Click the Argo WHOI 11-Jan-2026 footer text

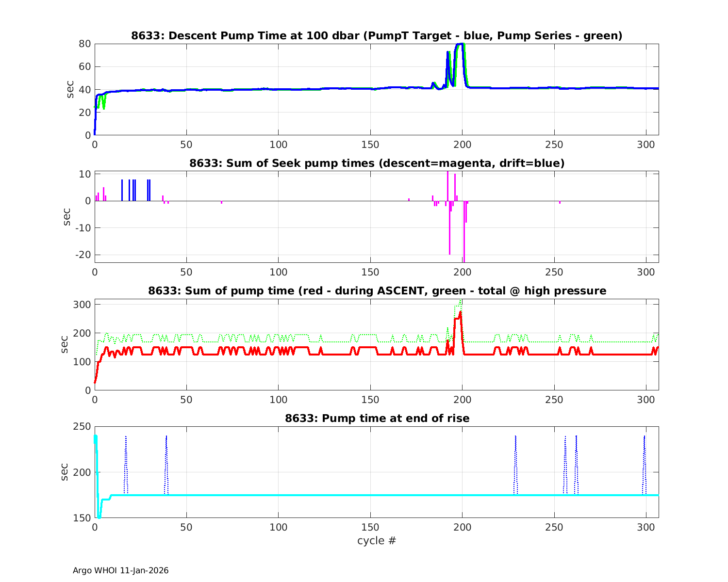(120, 570)
